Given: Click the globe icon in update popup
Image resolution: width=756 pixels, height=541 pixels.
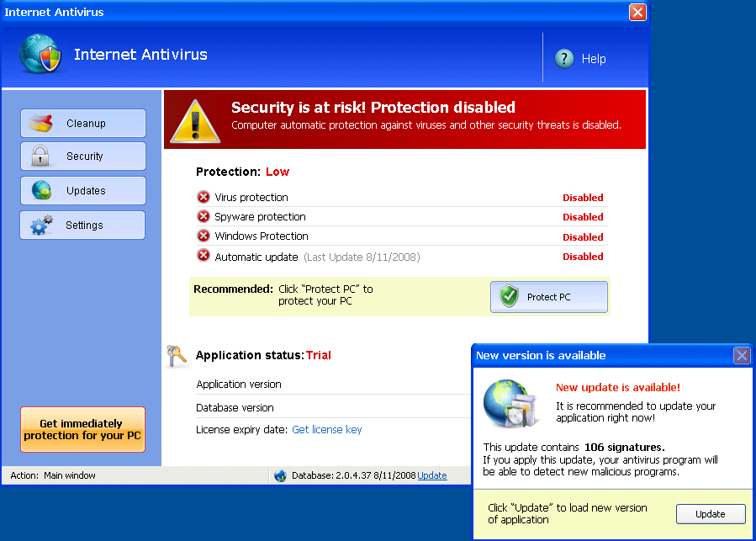Looking at the screenshot, I should pyautogui.click(x=506, y=403).
